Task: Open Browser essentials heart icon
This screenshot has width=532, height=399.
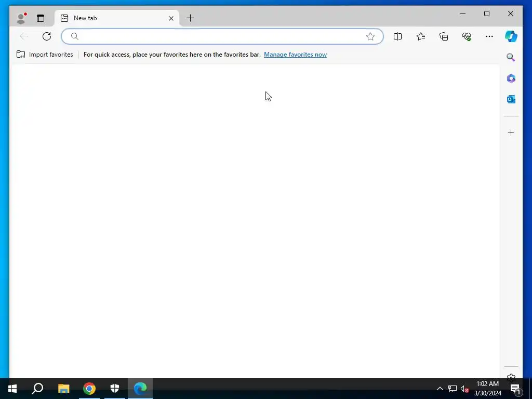Action: (x=467, y=36)
